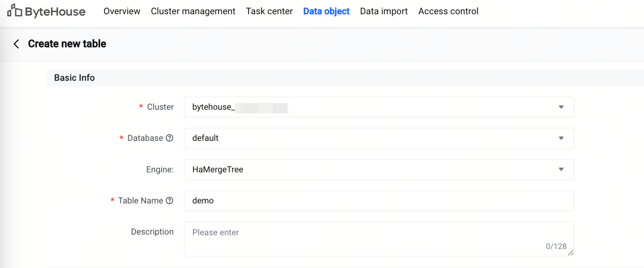This screenshot has height=268, width=644.
Task: Go to the Task center tab
Action: click(x=269, y=12)
